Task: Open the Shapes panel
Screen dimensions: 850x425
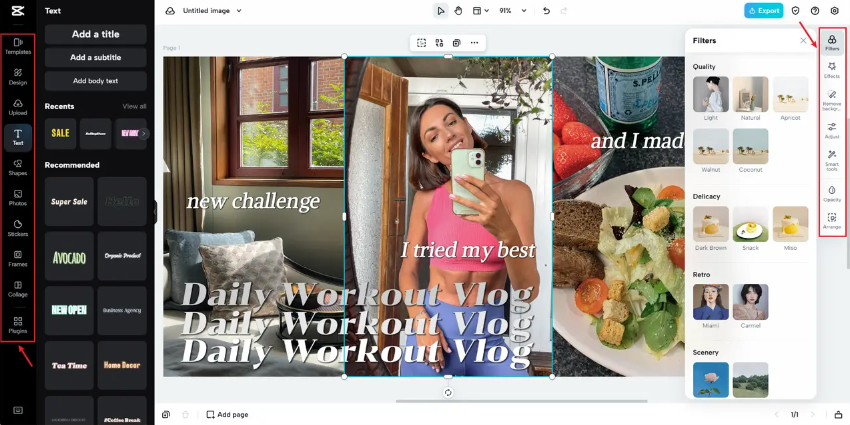Action: tap(18, 168)
